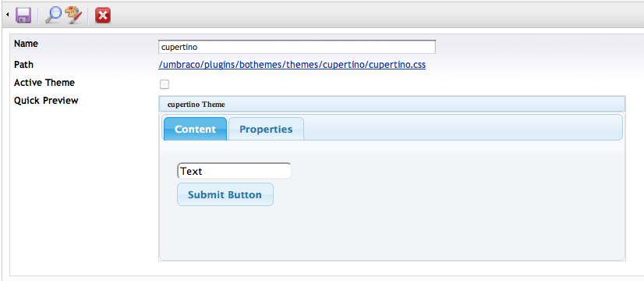Click blank area below Submit Button
Image resolution: width=644 pixels, height=281 pixels.
coord(392,233)
